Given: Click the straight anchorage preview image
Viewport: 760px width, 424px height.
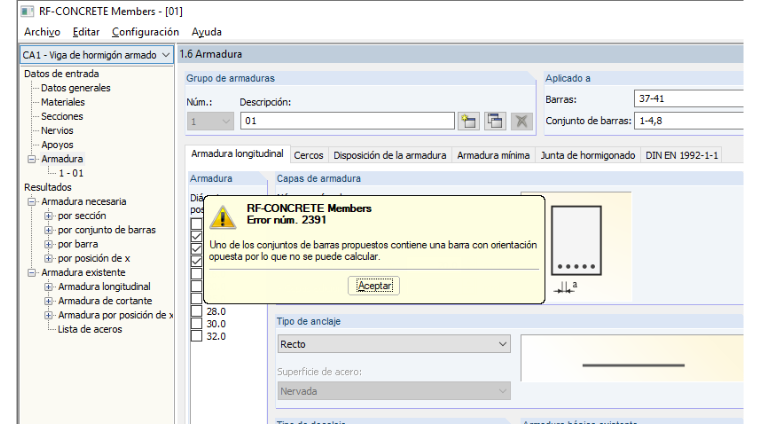Looking at the screenshot, I should coord(632,358).
